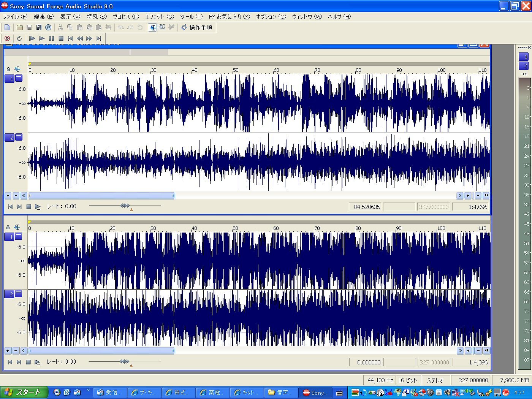This screenshot has height=399, width=532.
Task: Click the Trim/Crop toolbar icon
Action: [108, 27]
